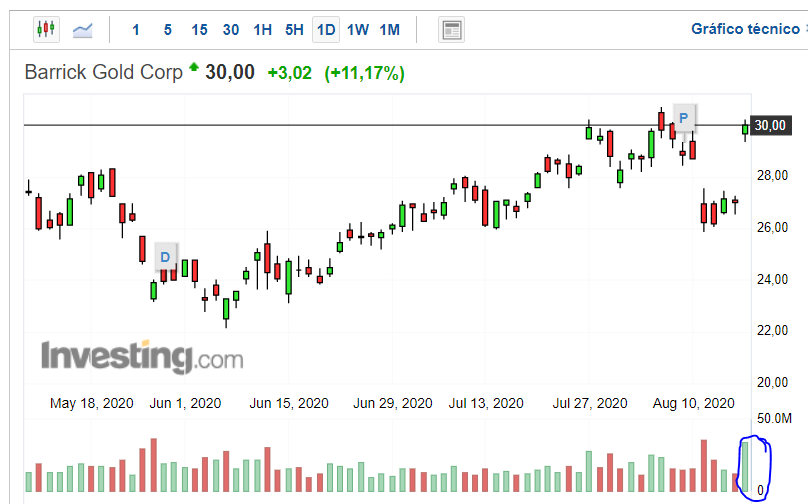
Task: Select the 1D daily timeframe
Action: [326, 30]
